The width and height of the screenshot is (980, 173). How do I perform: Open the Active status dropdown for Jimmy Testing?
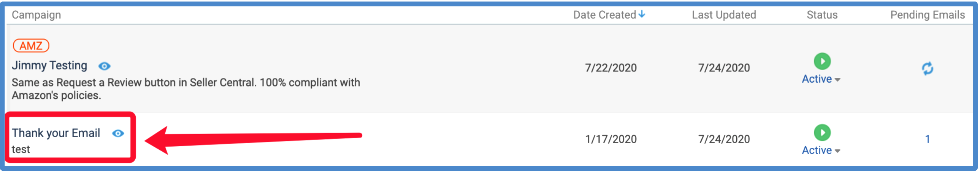(x=821, y=79)
